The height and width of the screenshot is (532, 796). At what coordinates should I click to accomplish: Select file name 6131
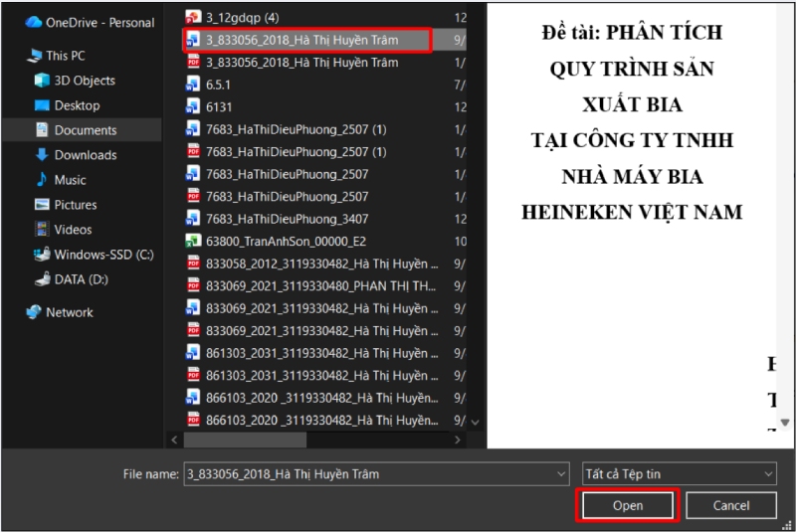219,107
